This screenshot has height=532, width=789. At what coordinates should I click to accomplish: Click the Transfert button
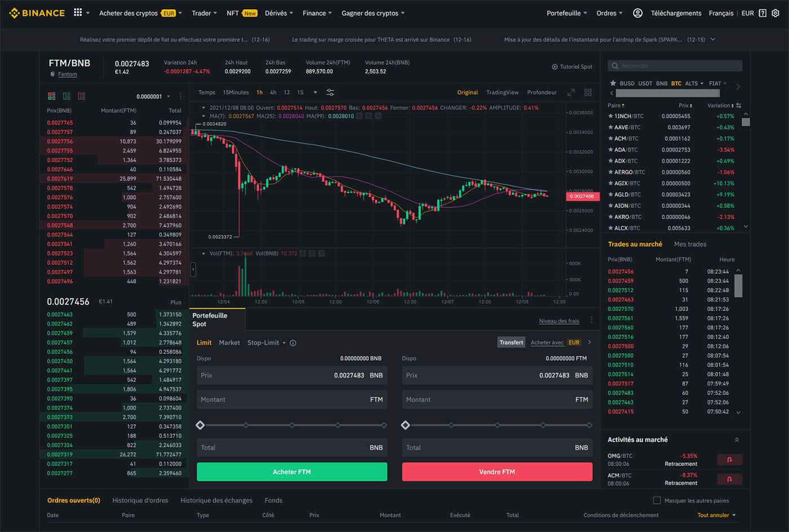[511, 342]
